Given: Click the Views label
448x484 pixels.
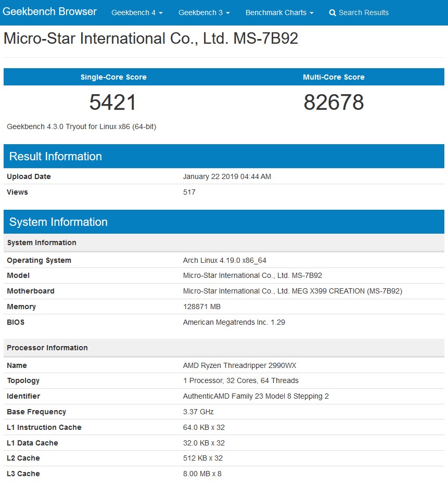Looking at the screenshot, I should tap(17, 192).
